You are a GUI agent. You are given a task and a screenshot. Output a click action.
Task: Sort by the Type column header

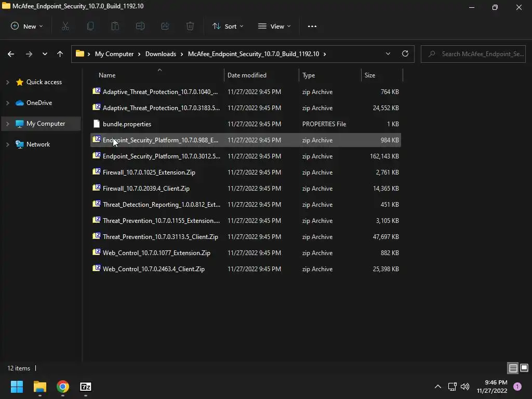click(x=309, y=75)
